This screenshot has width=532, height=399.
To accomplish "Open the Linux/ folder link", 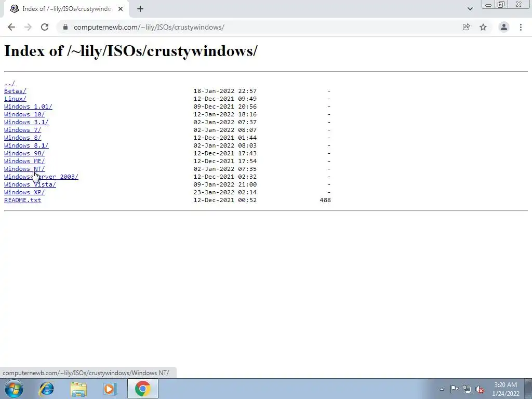I will [x=15, y=99].
